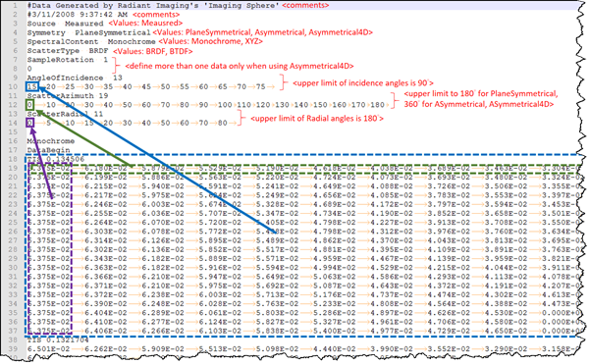Viewport: 589px width, 364px height.
Task: Click radial value 15 on line 14
Action: 89,123
